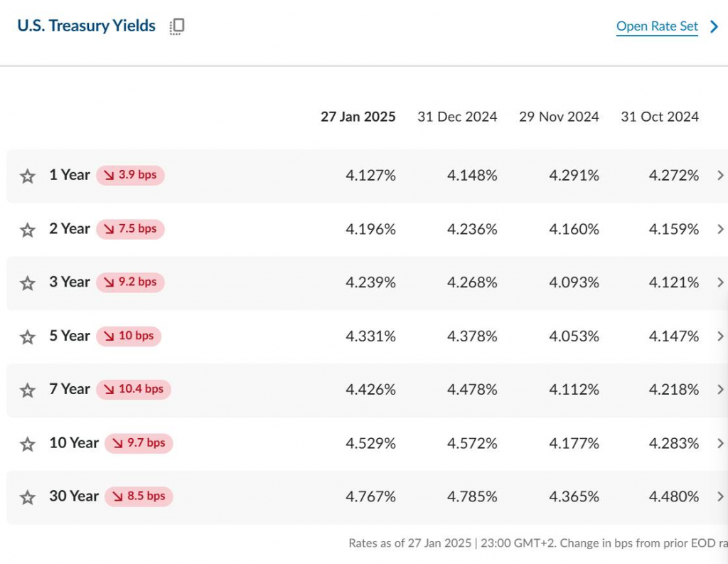Screen dimensions: 728x564
Task: Mark the 7 Year row with star
Action: (x=28, y=390)
